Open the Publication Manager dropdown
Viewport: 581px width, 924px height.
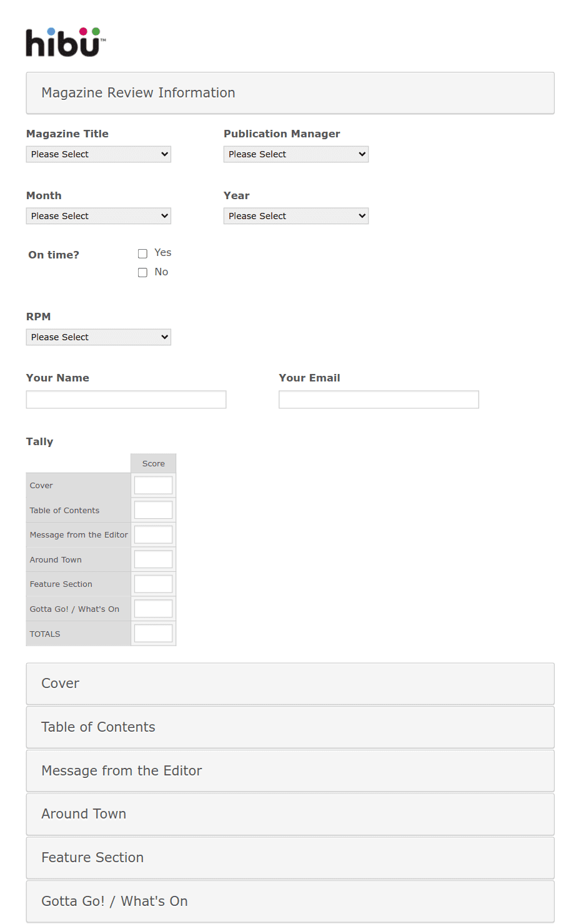295,154
